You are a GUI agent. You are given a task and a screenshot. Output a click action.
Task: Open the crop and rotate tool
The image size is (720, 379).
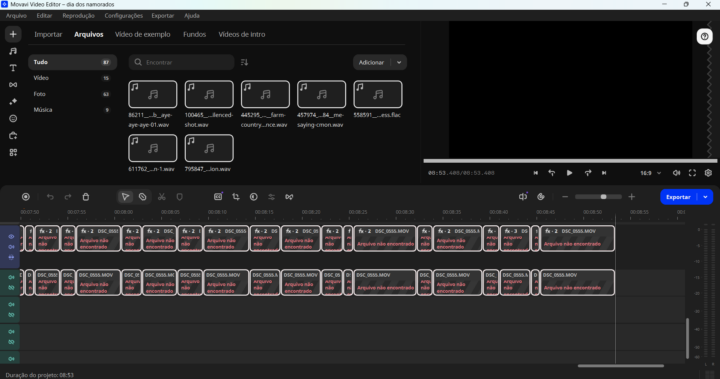tap(236, 197)
